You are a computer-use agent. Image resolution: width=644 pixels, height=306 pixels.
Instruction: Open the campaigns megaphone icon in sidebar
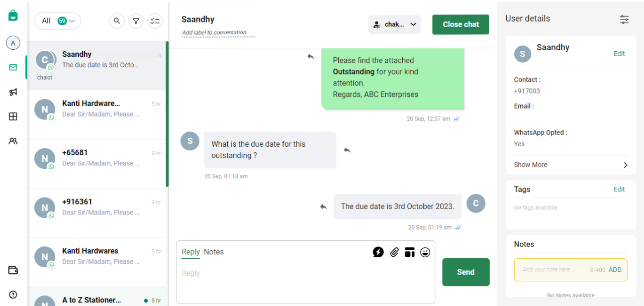[13, 92]
